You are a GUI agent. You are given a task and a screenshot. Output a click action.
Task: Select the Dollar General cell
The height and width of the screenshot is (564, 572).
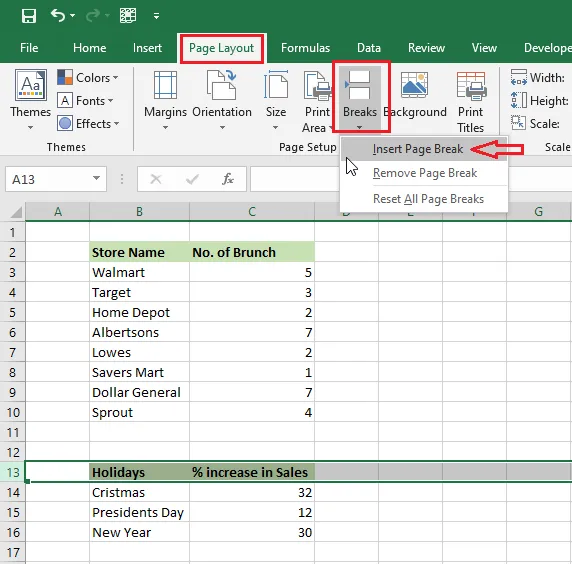tap(139, 393)
